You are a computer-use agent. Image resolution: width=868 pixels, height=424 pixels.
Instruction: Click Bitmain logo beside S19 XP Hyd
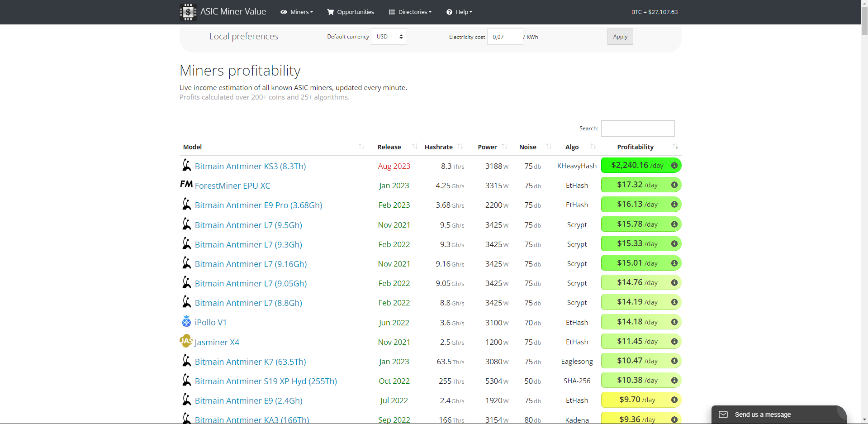point(186,380)
